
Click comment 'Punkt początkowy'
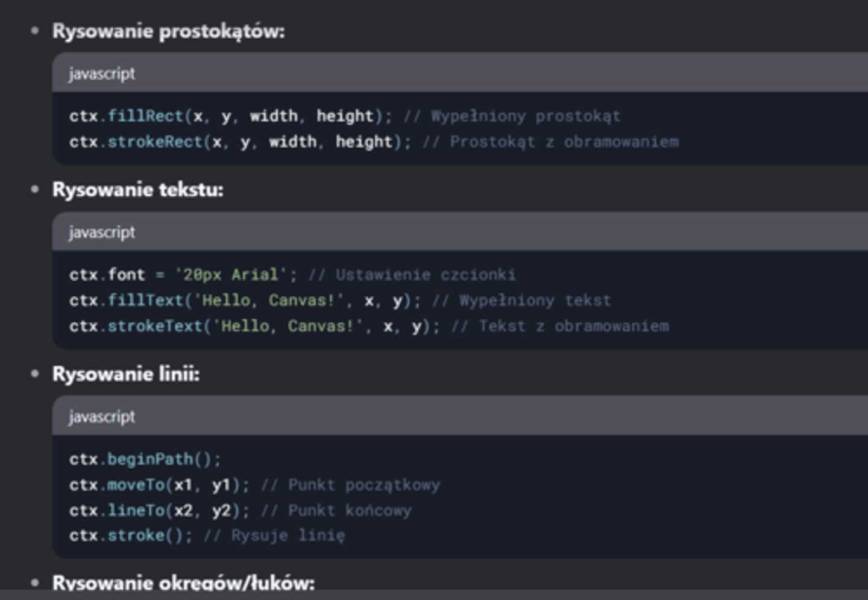[351, 485]
